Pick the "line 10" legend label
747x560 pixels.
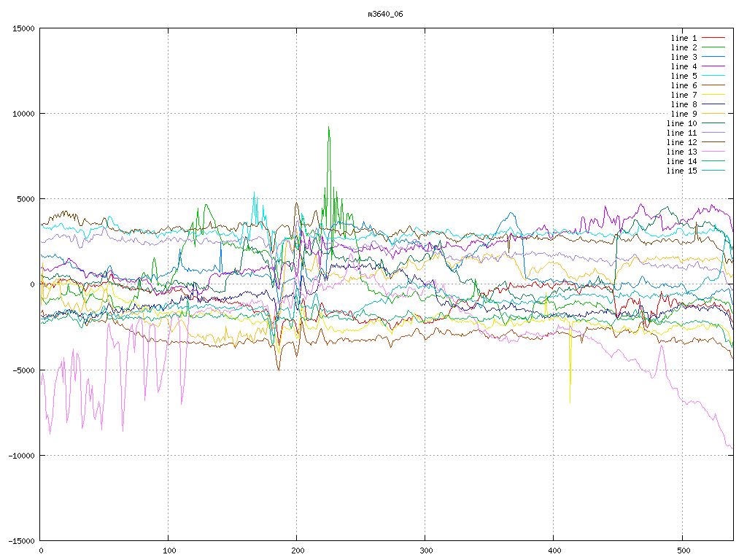point(681,123)
